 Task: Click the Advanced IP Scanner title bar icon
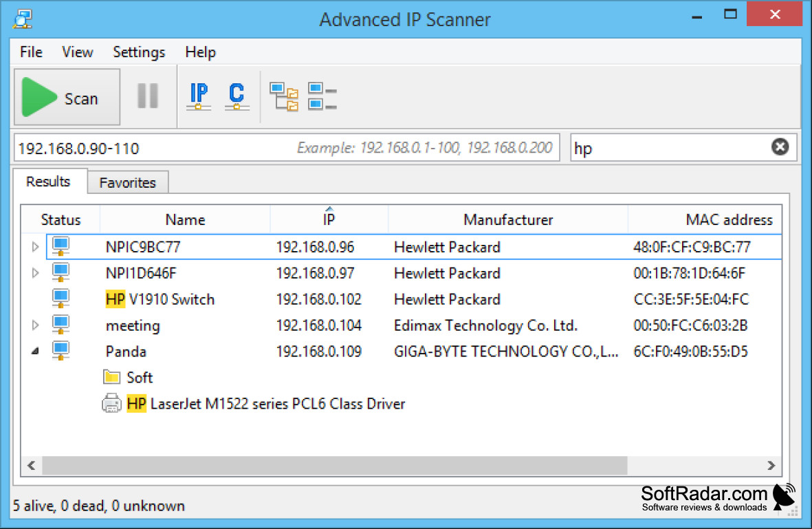point(23,19)
